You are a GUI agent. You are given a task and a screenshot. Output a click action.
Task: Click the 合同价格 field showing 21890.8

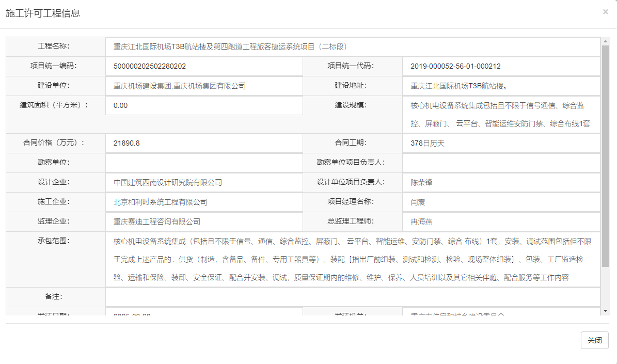[x=204, y=144]
